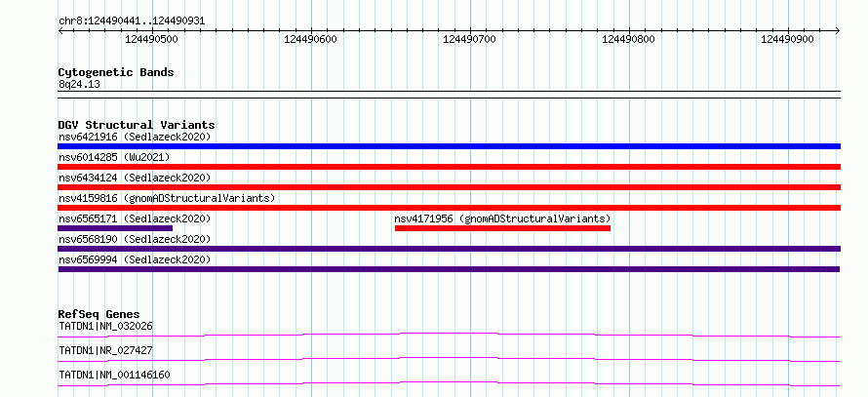Click the red nsv6434124 variant bar
Viewport: 868px width, 397px height.
(x=449, y=187)
